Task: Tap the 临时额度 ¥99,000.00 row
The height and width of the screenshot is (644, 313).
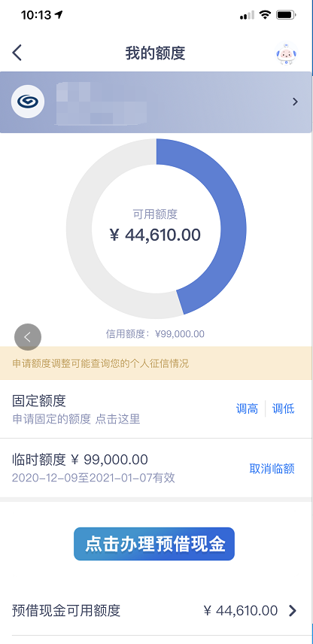Action: click(156, 468)
